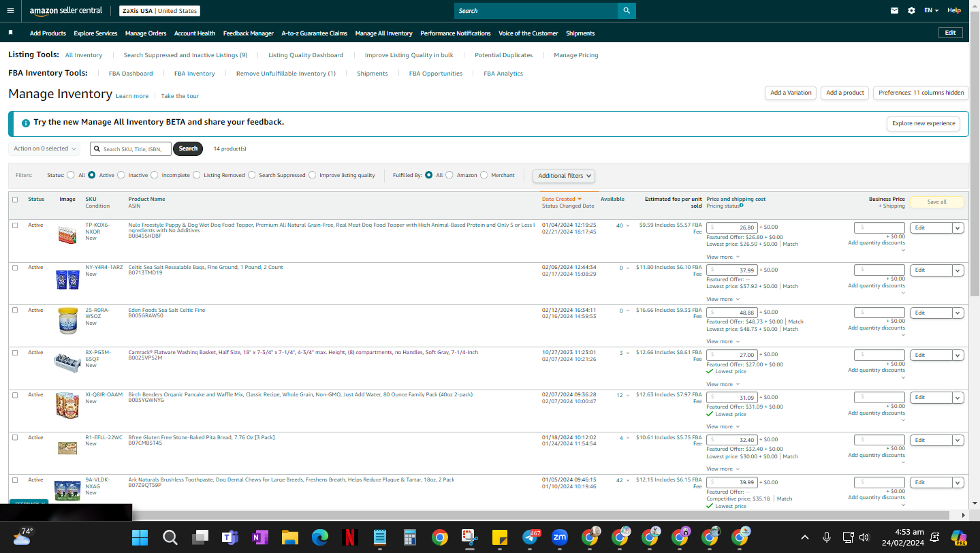Open File Explorer from the taskbar
Viewport: 980px width, 553px height.
click(x=290, y=537)
